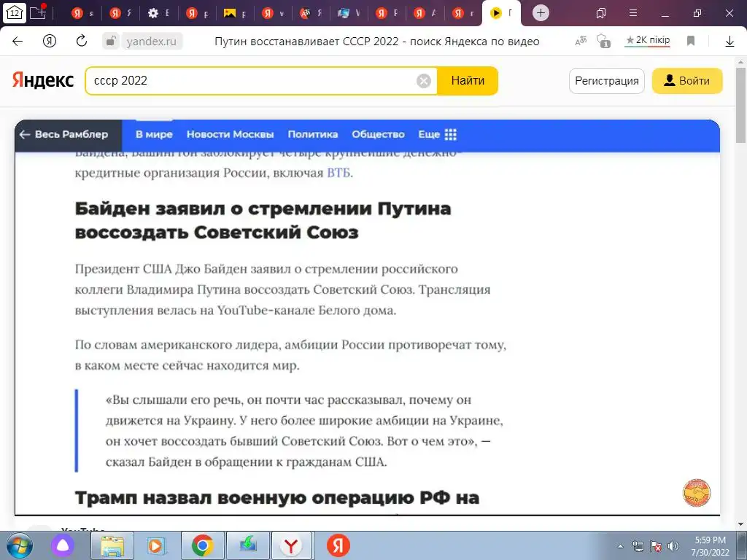Click the Яндекс logo
The height and width of the screenshot is (560, 747).
pyautogui.click(x=43, y=81)
